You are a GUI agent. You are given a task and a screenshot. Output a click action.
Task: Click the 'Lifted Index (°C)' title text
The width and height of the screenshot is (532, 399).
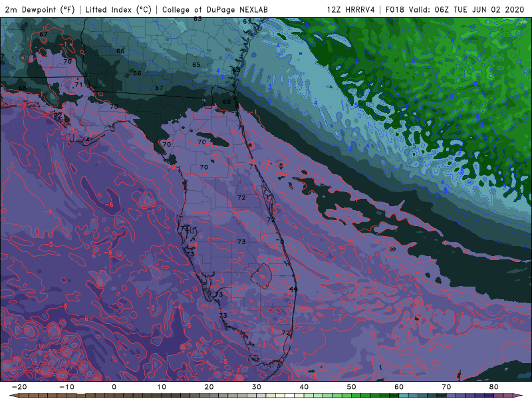[118, 9]
